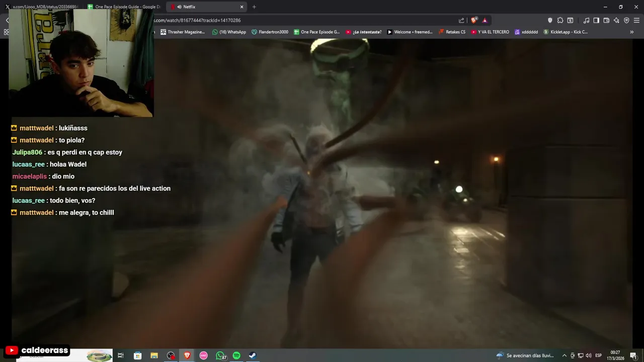
Task: Open the Brave VPN icon
Action: [626, 21]
